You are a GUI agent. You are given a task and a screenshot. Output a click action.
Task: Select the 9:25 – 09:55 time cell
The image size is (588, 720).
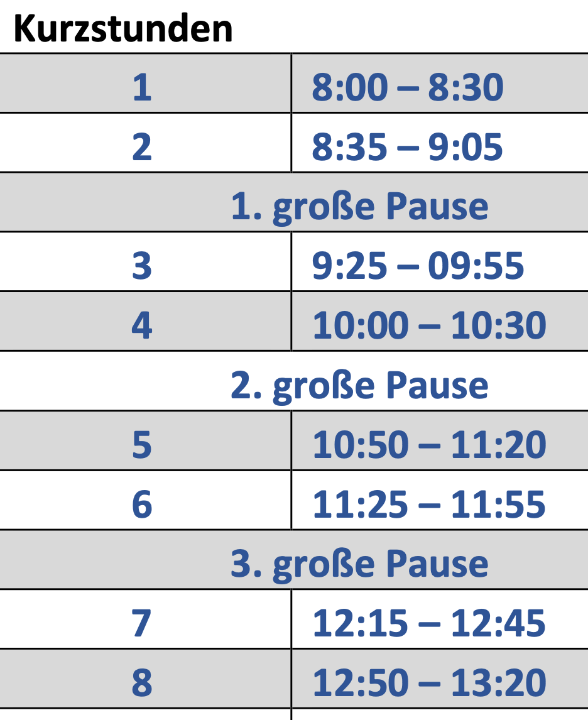[418, 265]
